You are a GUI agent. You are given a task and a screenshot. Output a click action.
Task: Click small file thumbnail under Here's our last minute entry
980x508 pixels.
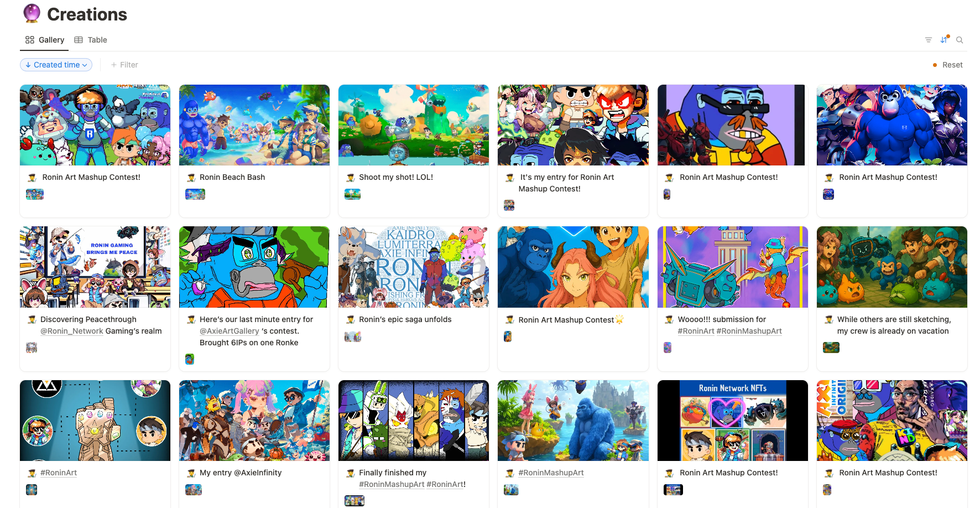190,359
